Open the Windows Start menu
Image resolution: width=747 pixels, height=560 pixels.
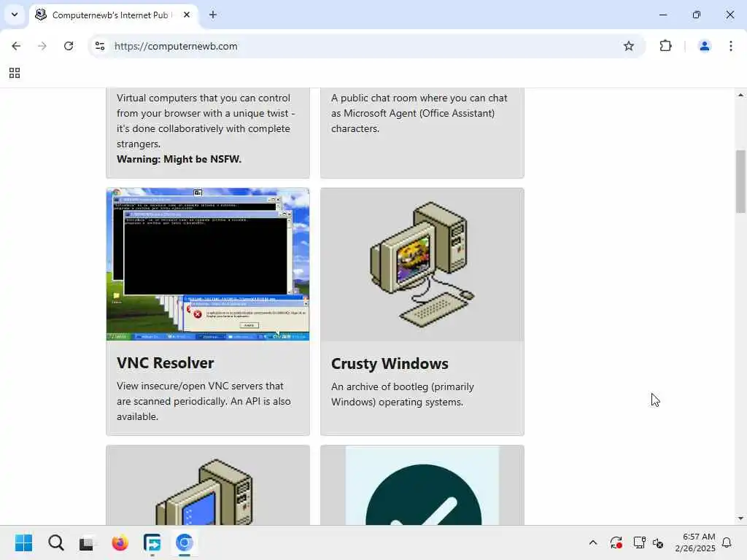[23, 542]
